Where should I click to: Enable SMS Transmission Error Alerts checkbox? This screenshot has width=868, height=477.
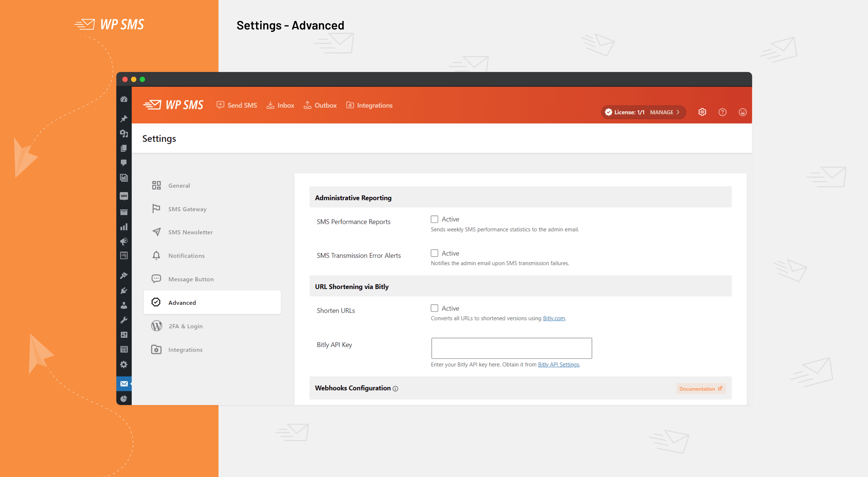[x=434, y=253]
